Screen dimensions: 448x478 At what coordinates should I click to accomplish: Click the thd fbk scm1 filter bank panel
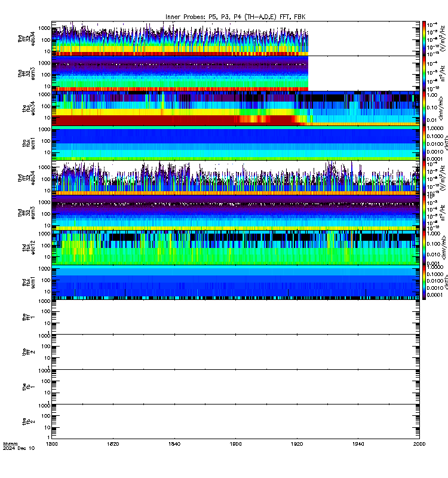[x=235, y=283]
